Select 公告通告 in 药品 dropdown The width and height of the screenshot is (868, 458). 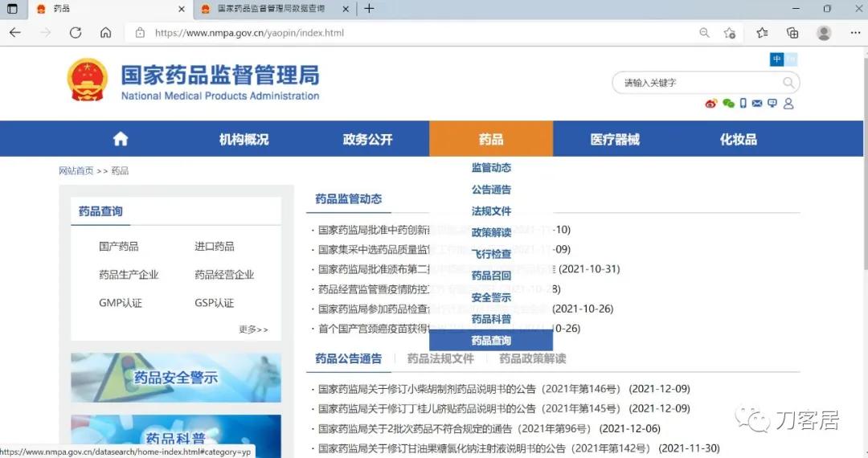[x=491, y=189]
